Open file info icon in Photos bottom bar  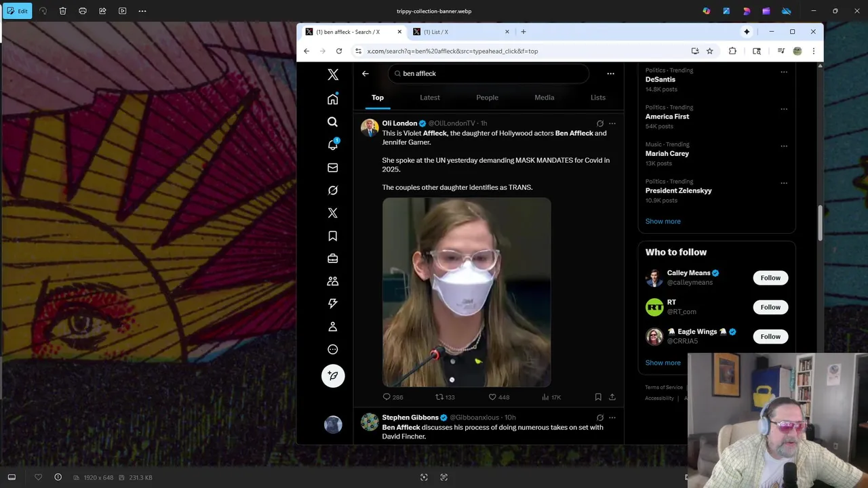[58, 477]
